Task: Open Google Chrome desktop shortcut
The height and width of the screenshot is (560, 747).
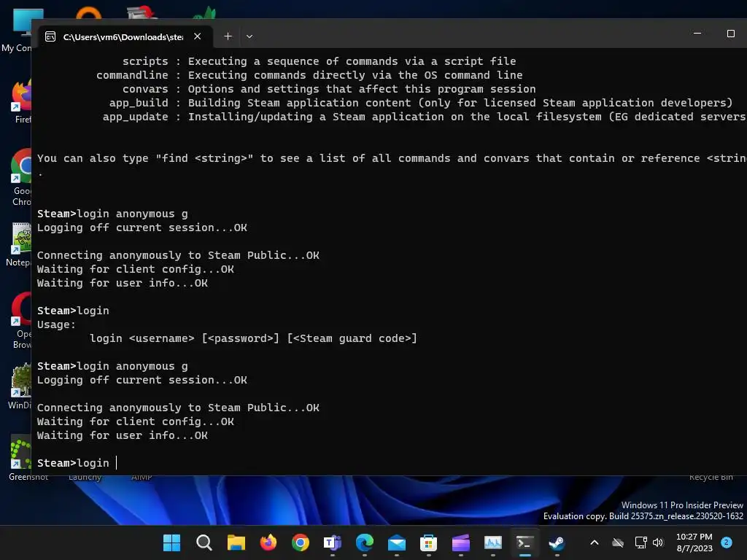Action: (x=21, y=177)
